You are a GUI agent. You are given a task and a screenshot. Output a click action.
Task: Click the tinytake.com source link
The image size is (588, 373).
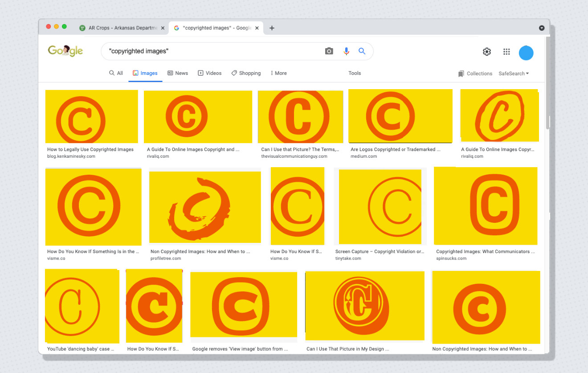(x=348, y=258)
